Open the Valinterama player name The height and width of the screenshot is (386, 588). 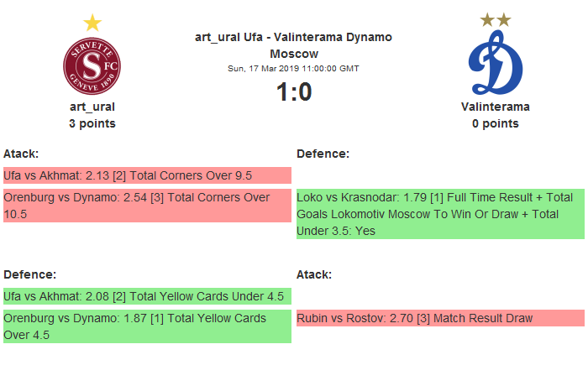pos(495,107)
